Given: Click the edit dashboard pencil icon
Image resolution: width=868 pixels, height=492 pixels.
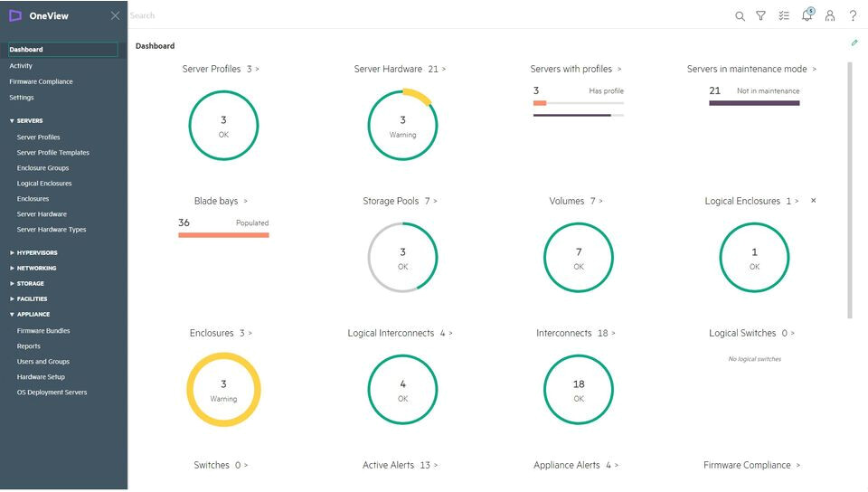Looking at the screenshot, I should point(854,43).
